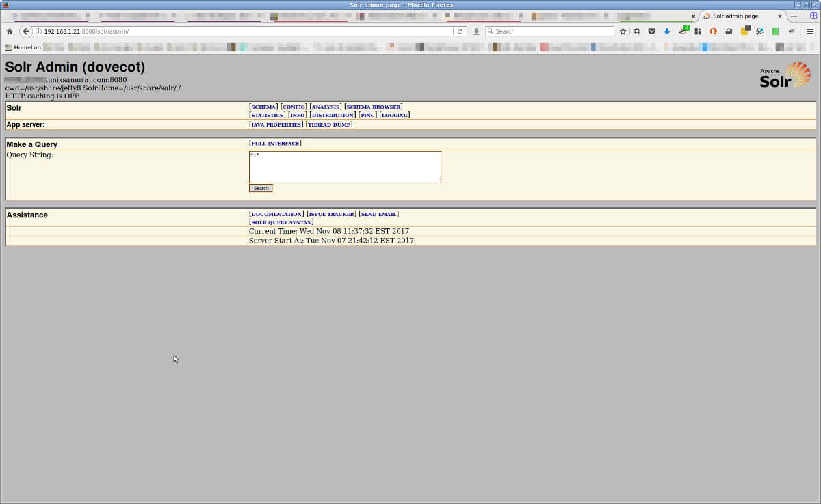821x504 pixels.
Task: Show bookmarks list clipboard icon
Action: click(636, 31)
